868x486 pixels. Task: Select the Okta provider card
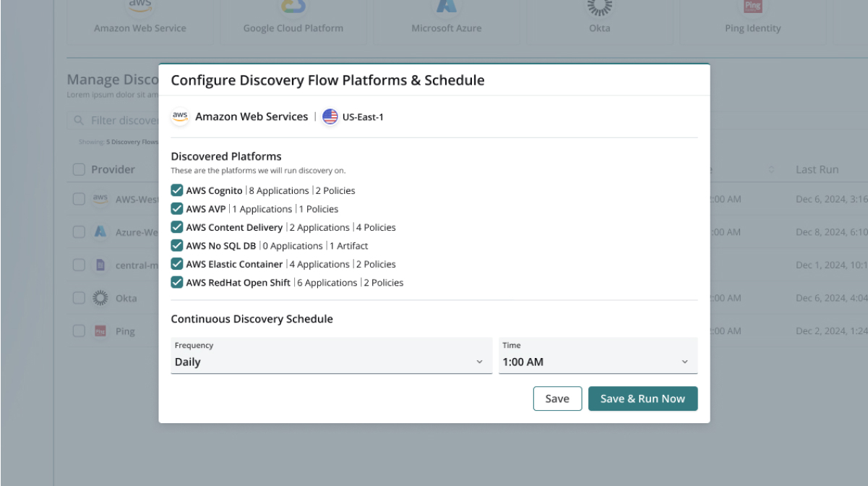tap(600, 22)
